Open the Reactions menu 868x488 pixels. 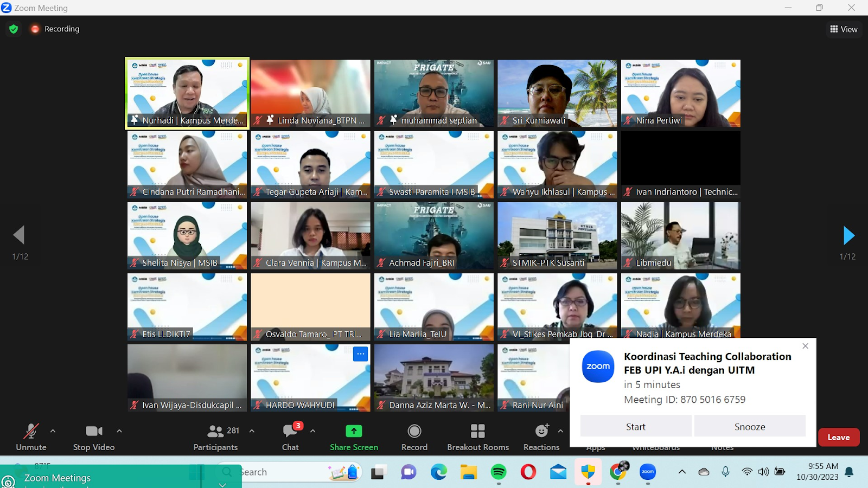click(541, 436)
